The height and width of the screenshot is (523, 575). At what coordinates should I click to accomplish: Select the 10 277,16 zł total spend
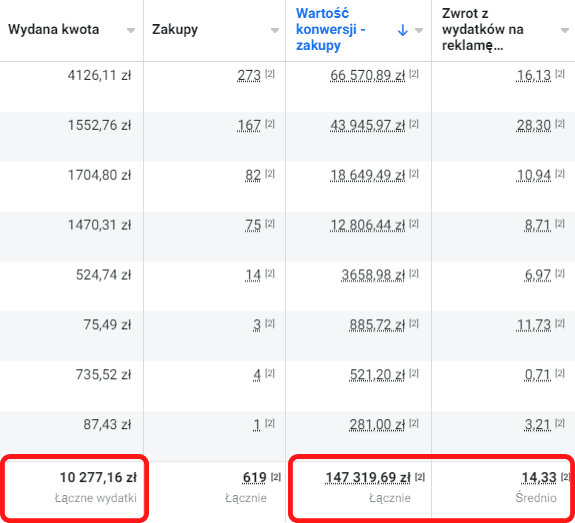pos(98,478)
